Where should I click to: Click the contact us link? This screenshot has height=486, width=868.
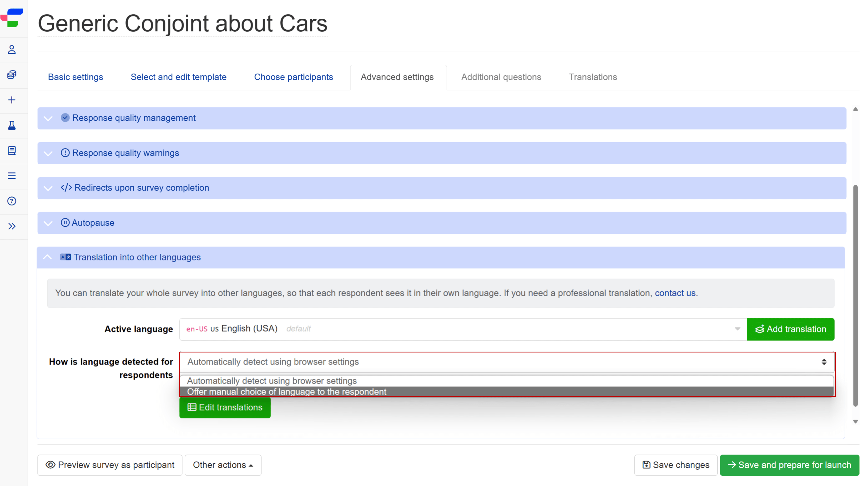675,293
